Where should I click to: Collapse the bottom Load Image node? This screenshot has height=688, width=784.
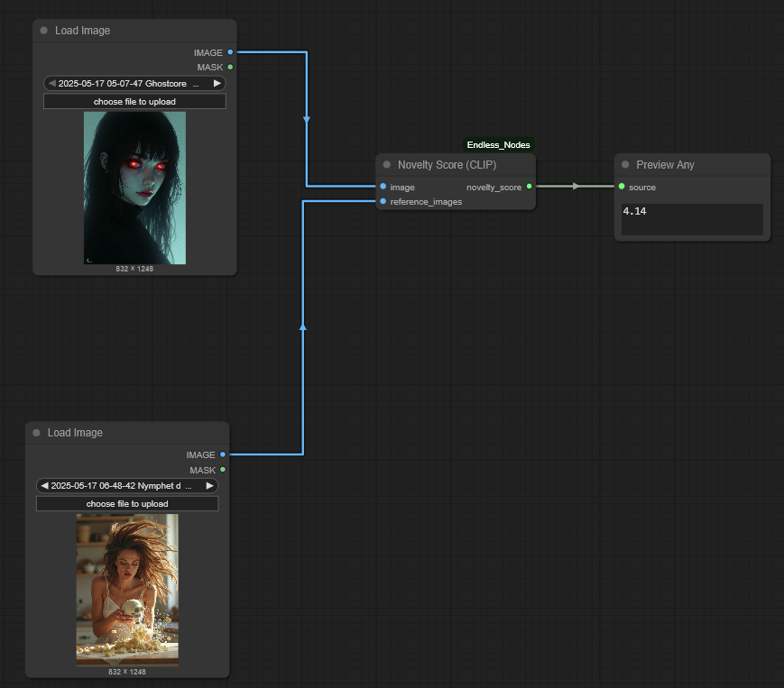tap(35, 432)
